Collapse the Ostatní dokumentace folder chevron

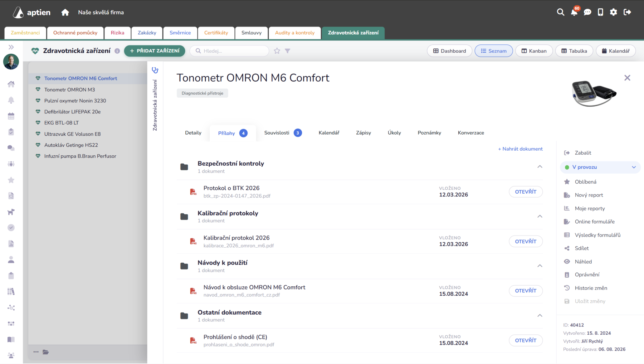coord(540,315)
